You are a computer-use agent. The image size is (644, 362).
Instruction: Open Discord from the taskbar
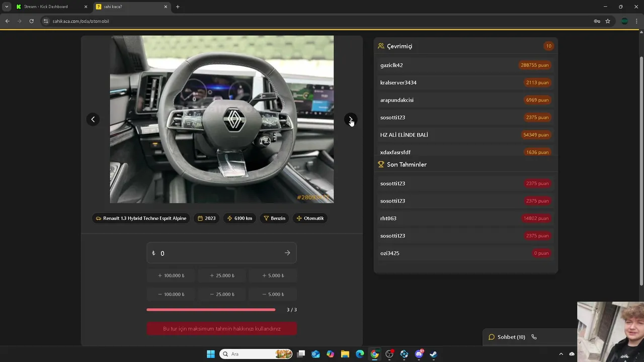click(419, 354)
